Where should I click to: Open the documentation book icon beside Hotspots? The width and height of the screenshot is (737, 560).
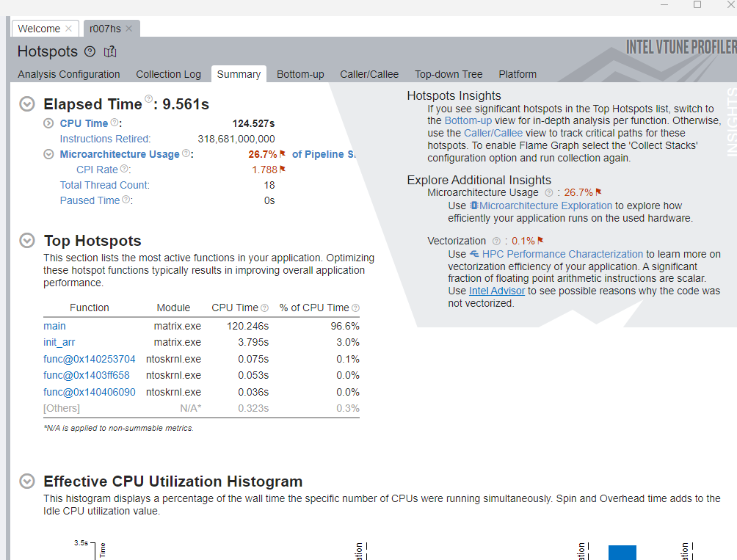pos(110,51)
